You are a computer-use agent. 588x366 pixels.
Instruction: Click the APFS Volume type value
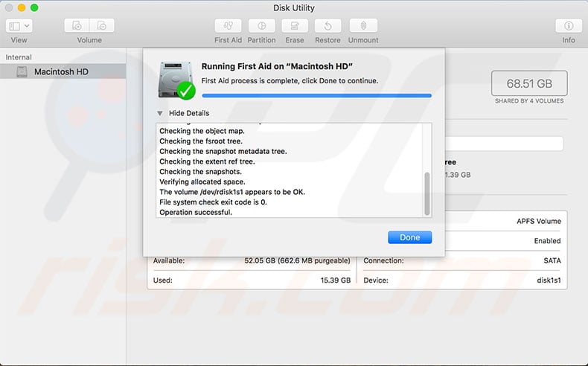[538, 222]
